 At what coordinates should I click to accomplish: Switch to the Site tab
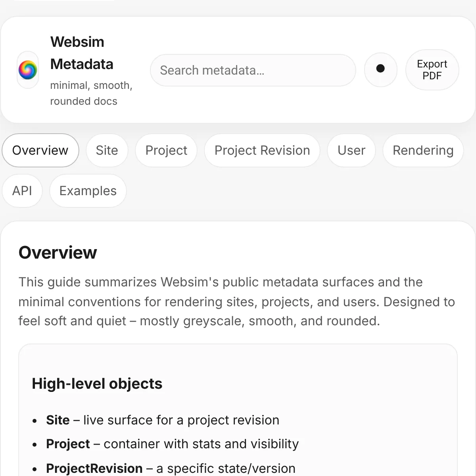(107, 150)
